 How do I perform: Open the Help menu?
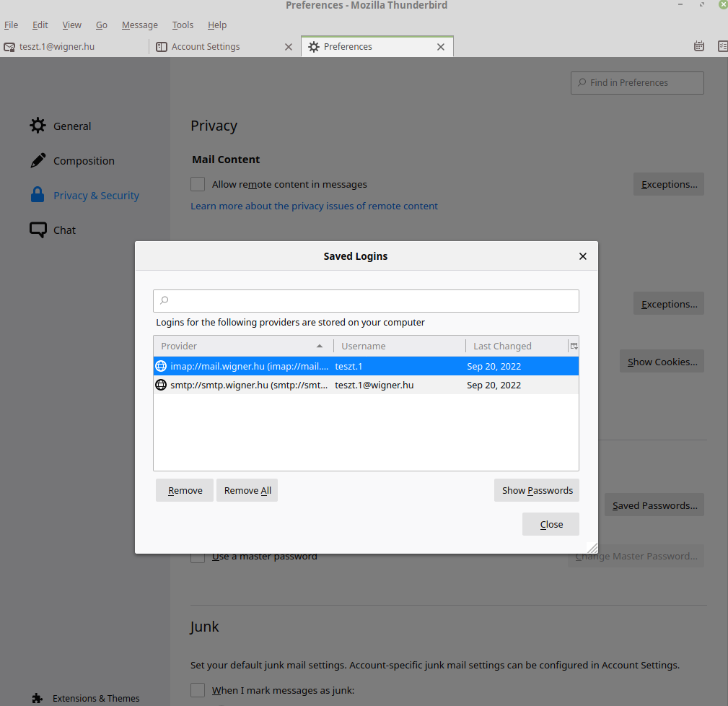pos(217,25)
